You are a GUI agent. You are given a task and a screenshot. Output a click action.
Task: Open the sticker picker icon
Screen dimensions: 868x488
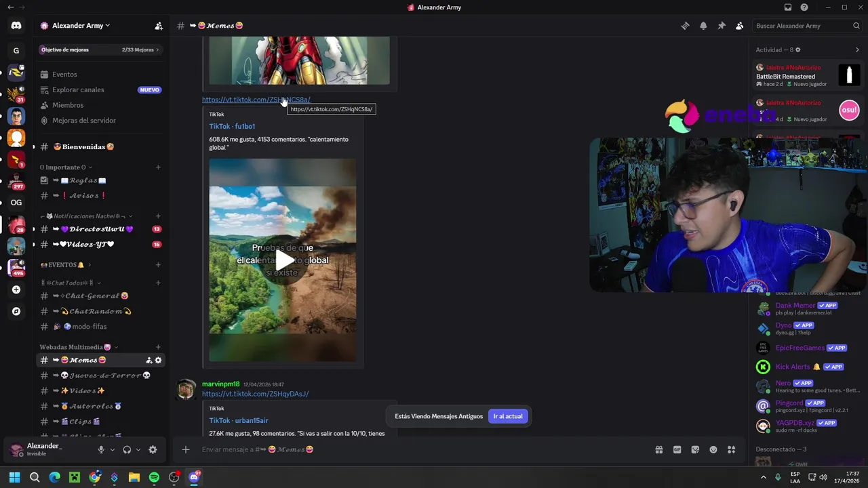pos(695,449)
